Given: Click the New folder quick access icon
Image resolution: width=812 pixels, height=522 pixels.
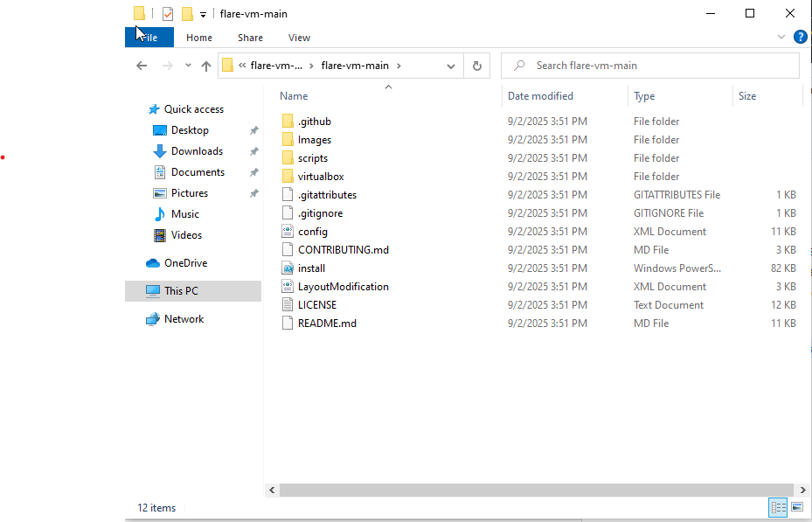Looking at the screenshot, I should tap(187, 13).
